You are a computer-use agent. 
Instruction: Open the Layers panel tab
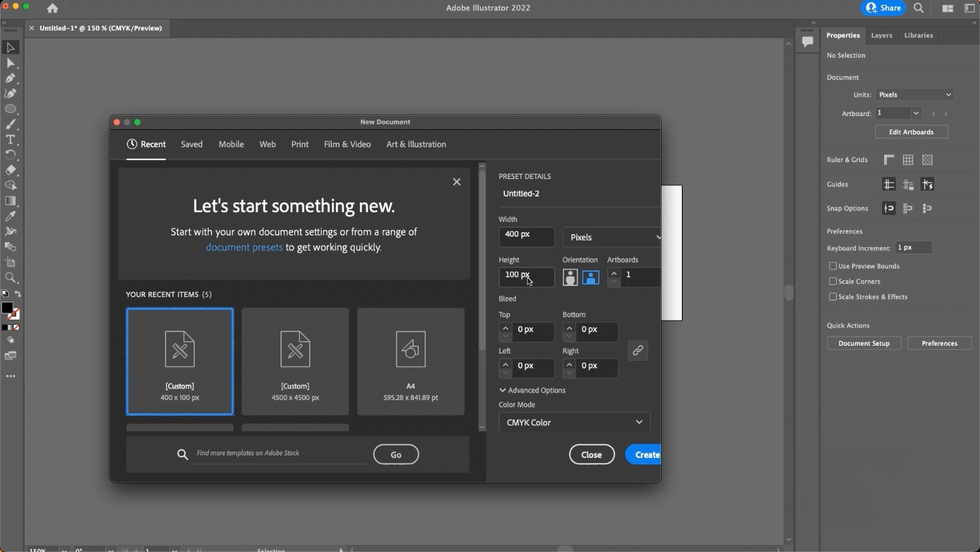pyautogui.click(x=881, y=36)
